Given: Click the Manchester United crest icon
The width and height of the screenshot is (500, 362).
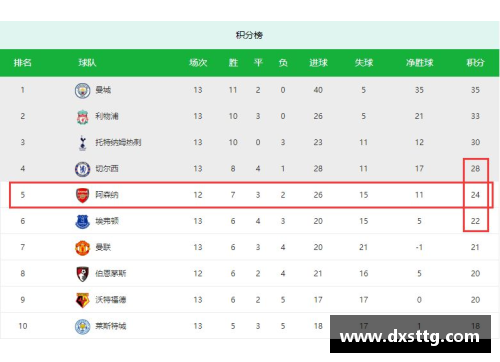Looking at the screenshot, I should point(82,248).
